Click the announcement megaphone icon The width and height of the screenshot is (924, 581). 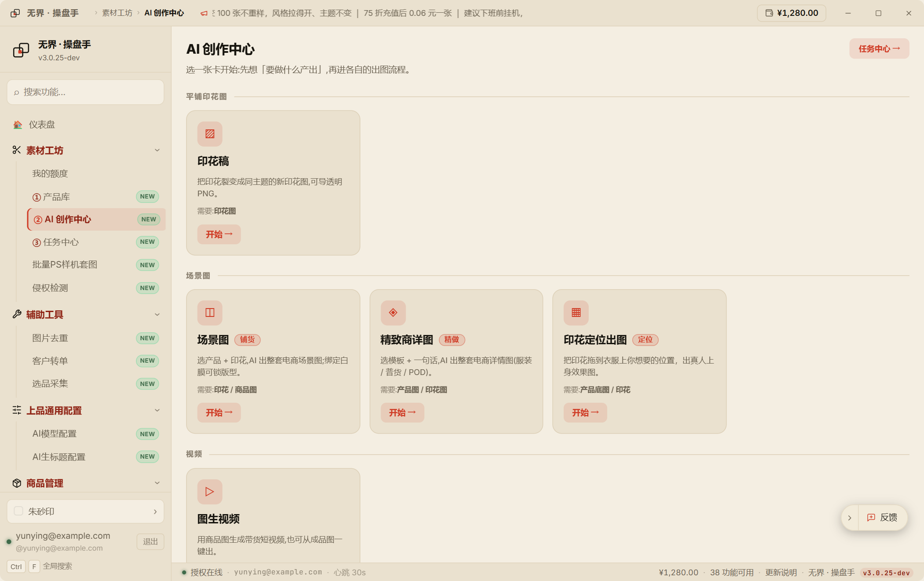coord(204,13)
